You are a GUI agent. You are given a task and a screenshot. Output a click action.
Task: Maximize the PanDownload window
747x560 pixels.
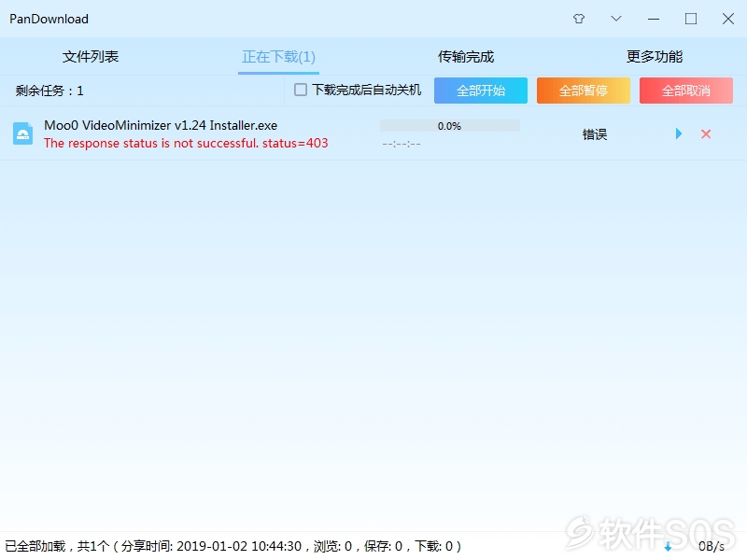tap(691, 19)
